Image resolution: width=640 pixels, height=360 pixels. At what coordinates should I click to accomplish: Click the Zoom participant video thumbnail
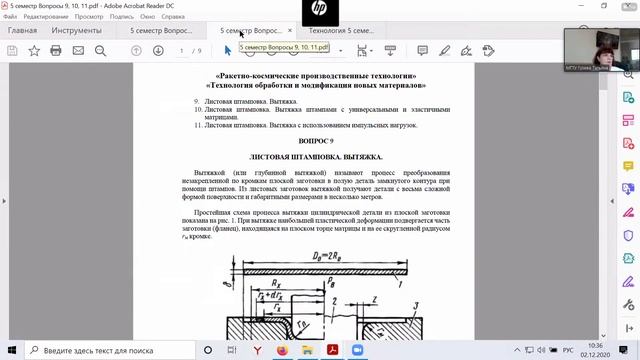tap(602, 50)
